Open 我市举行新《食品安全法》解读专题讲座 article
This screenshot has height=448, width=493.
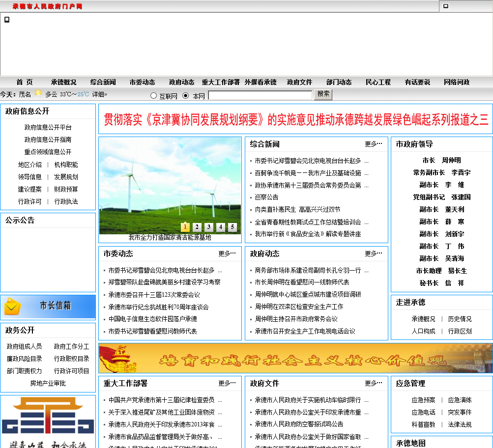pos(308,234)
